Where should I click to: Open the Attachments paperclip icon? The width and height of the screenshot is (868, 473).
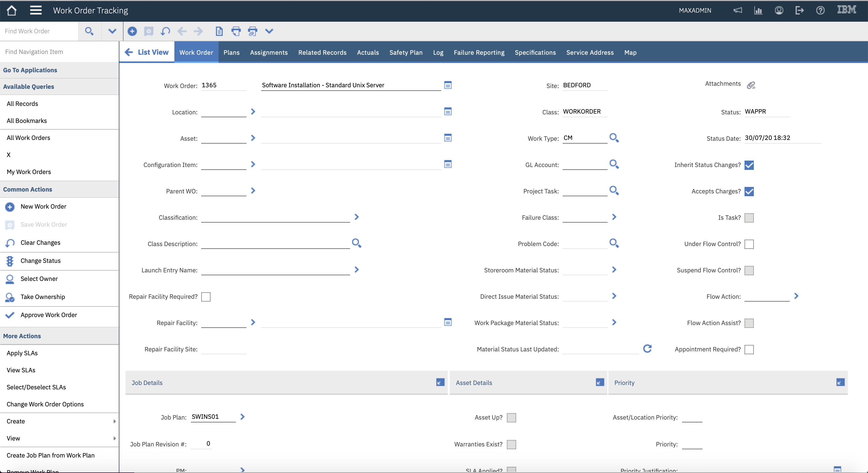(751, 85)
